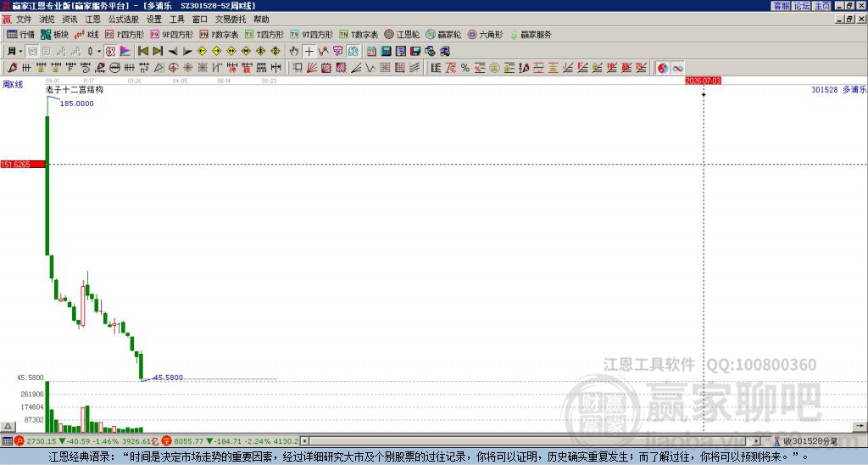Screen dimensions: 868x465
Task: Click the 45.5800 low price annotation
Action: point(168,378)
